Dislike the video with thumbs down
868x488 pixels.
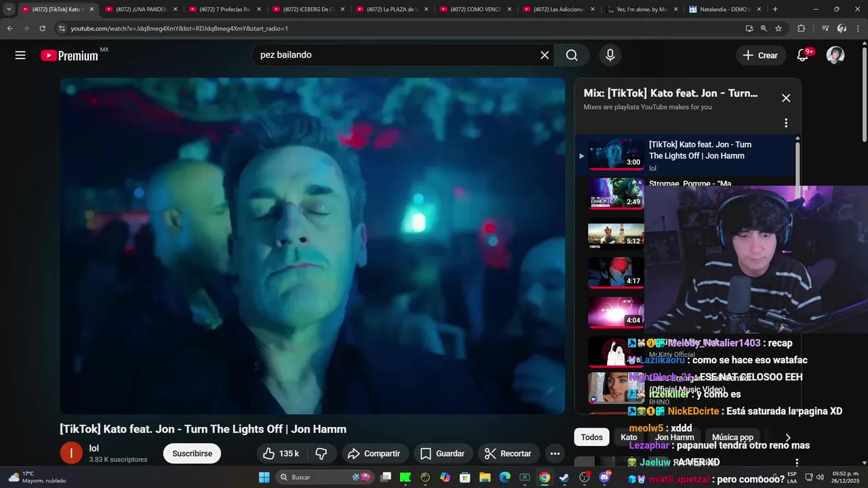pyautogui.click(x=321, y=453)
